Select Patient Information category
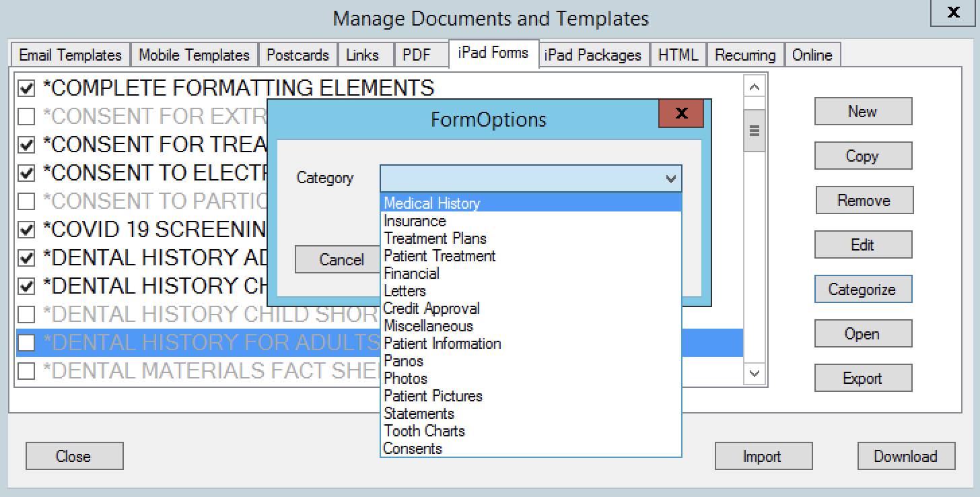This screenshot has width=980, height=497. [531, 343]
